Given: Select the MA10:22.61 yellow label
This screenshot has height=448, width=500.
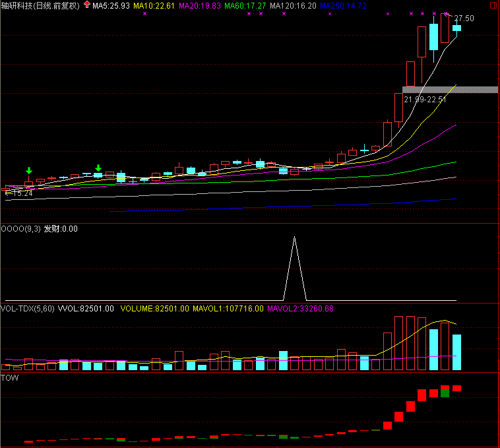Looking at the screenshot, I should pyautogui.click(x=154, y=6).
